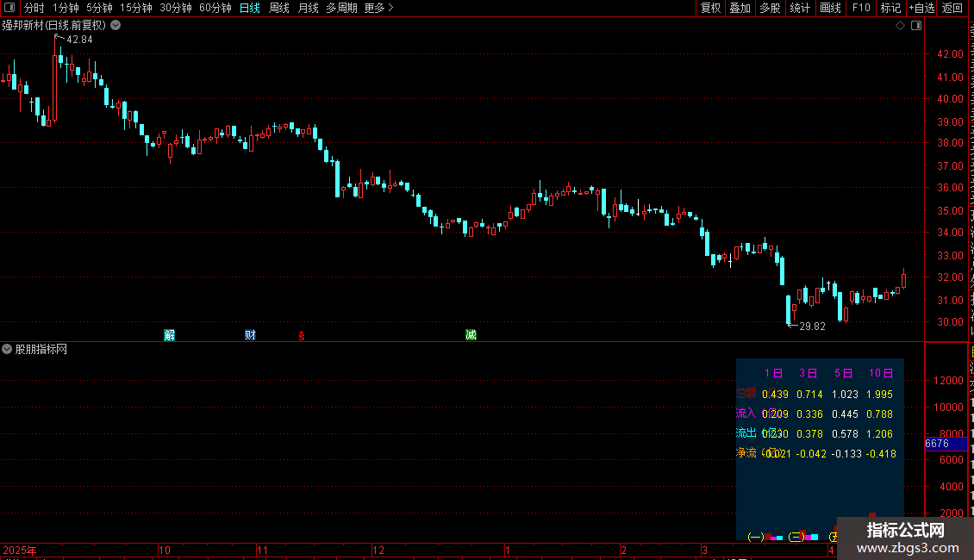Click the 10-day outflow value 1.206
Viewport: 974px width, 560px height.
point(879,434)
